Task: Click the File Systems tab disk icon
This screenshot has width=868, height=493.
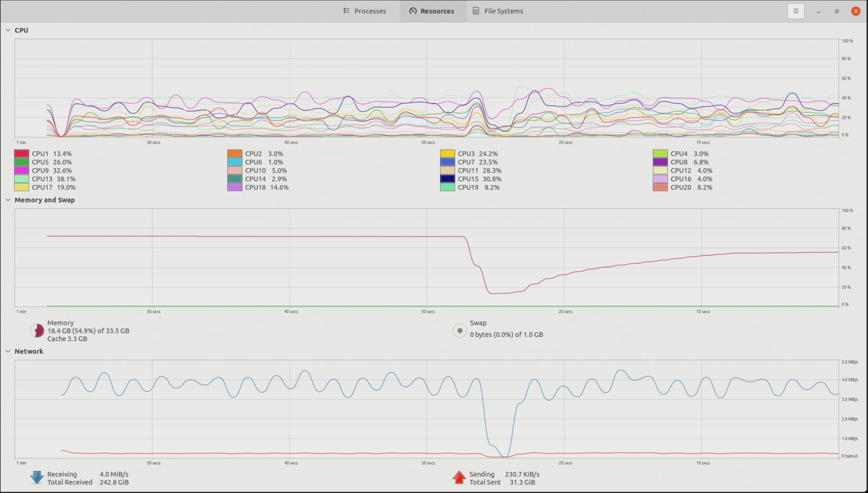Action: click(x=476, y=11)
